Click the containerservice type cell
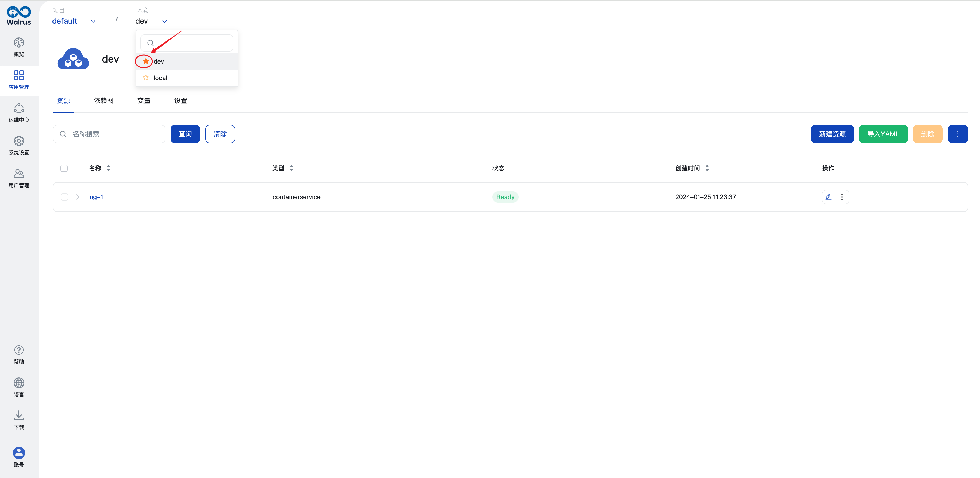The height and width of the screenshot is (478, 980). pos(296,197)
